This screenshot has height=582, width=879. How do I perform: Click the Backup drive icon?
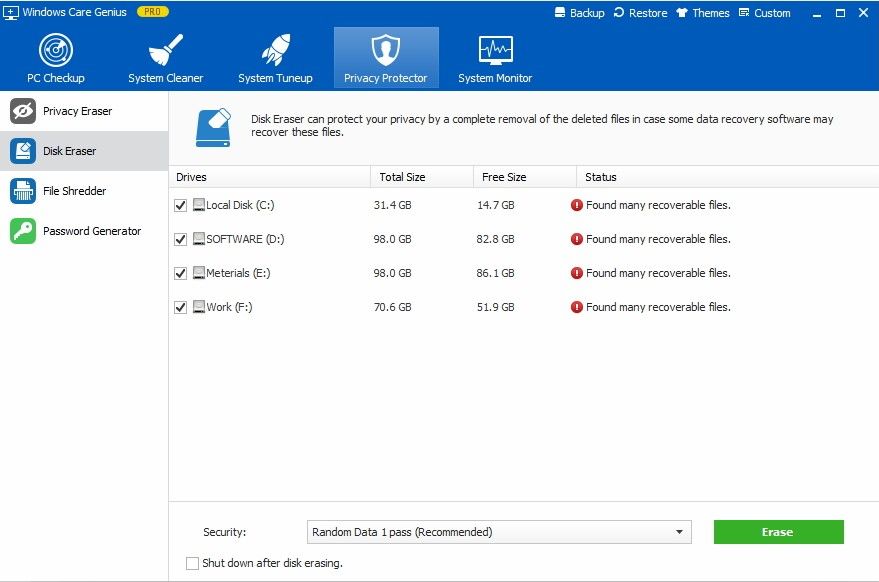point(559,12)
